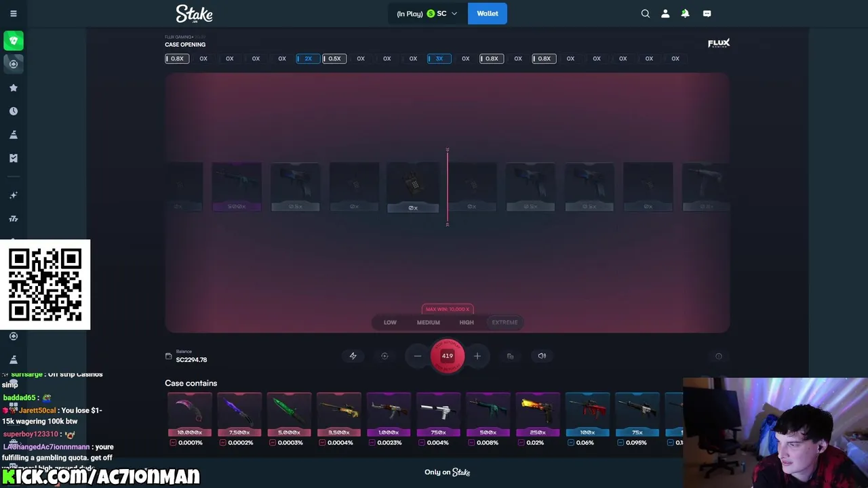Select the 750x white pistol item
The image size is (868, 488).
pos(438,414)
